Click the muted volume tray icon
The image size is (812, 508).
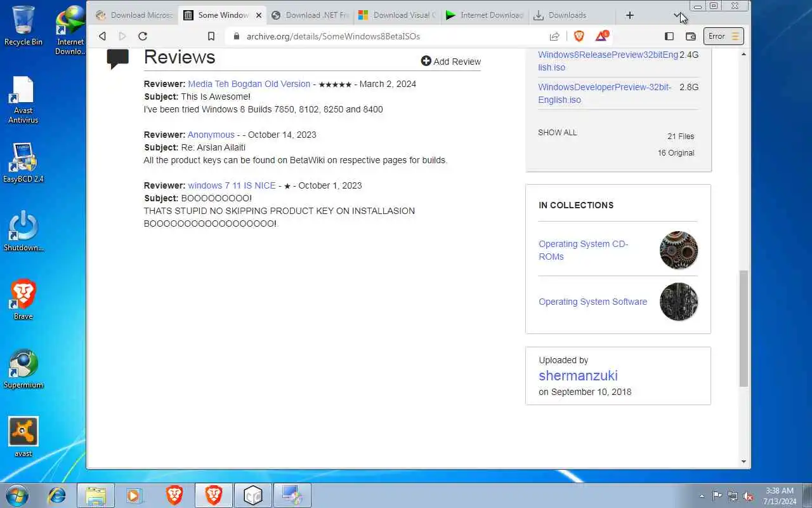749,496
